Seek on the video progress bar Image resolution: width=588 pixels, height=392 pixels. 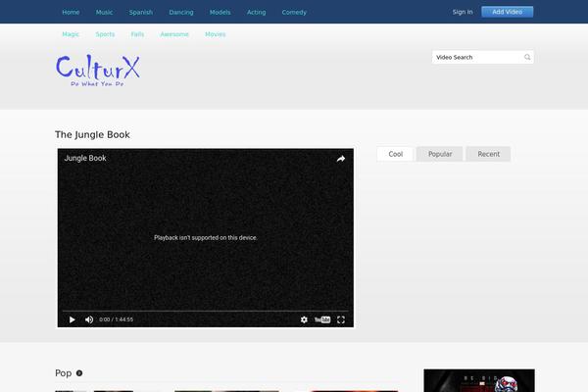coord(206,311)
